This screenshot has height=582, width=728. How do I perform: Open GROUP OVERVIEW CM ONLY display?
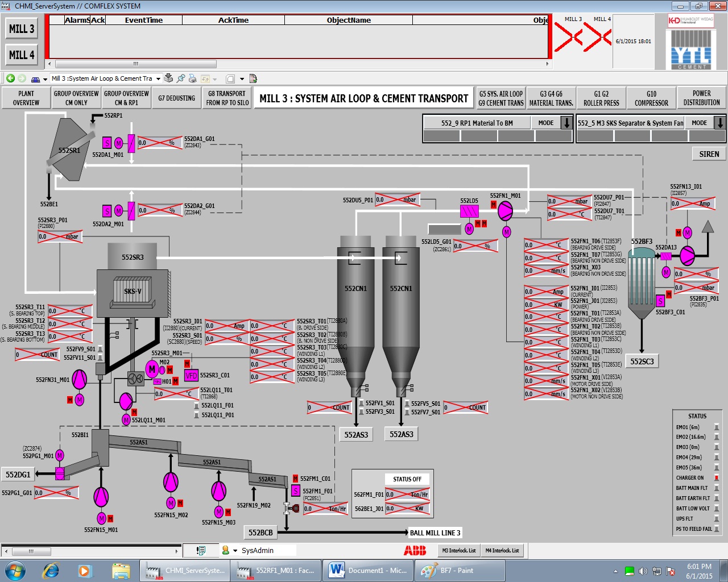coord(76,98)
